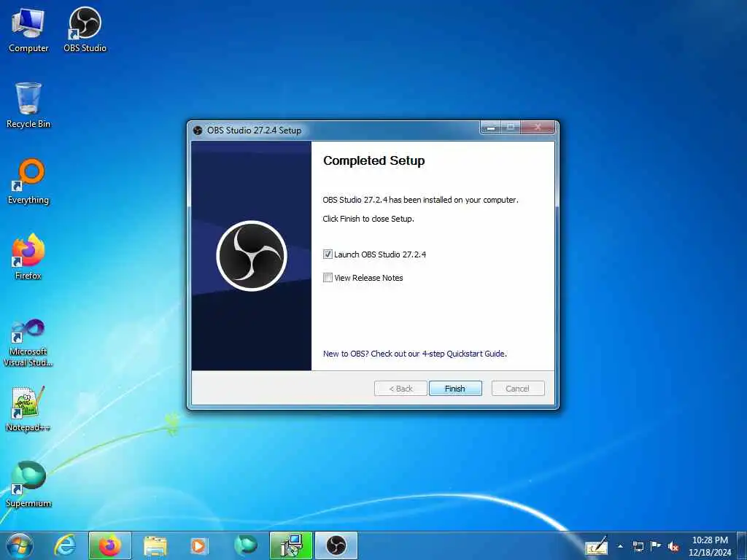Open Windows Explorer from the taskbar
The height and width of the screenshot is (560, 747).
[155, 546]
